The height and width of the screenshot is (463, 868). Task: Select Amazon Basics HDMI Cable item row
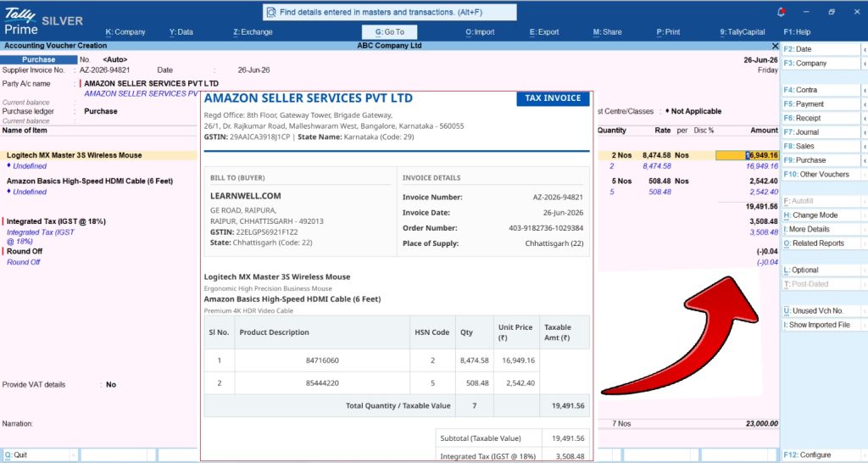(90, 181)
